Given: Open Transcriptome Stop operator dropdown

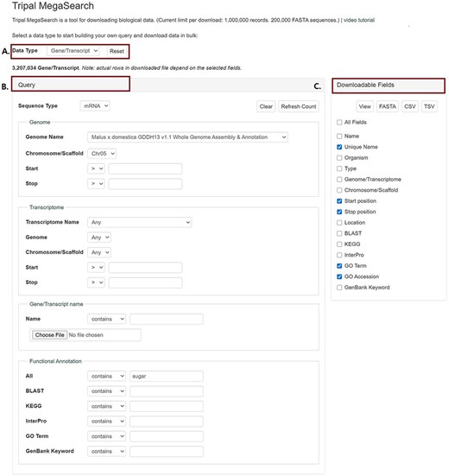Looking at the screenshot, I should pyautogui.click(x=96, y=282).
